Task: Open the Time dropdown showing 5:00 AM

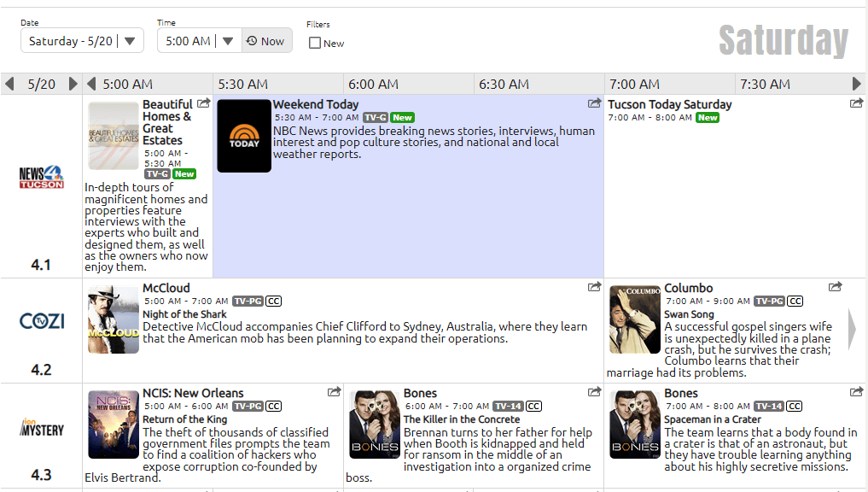Action: click(x=198, y=41)
